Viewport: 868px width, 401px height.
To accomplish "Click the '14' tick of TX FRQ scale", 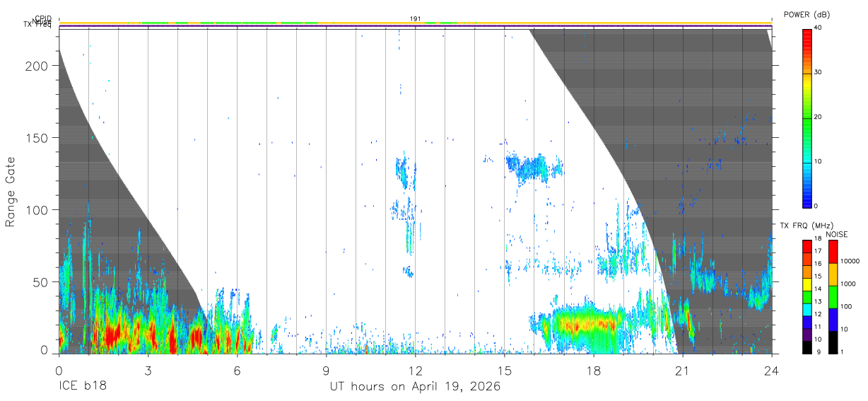I will (819, 289).
